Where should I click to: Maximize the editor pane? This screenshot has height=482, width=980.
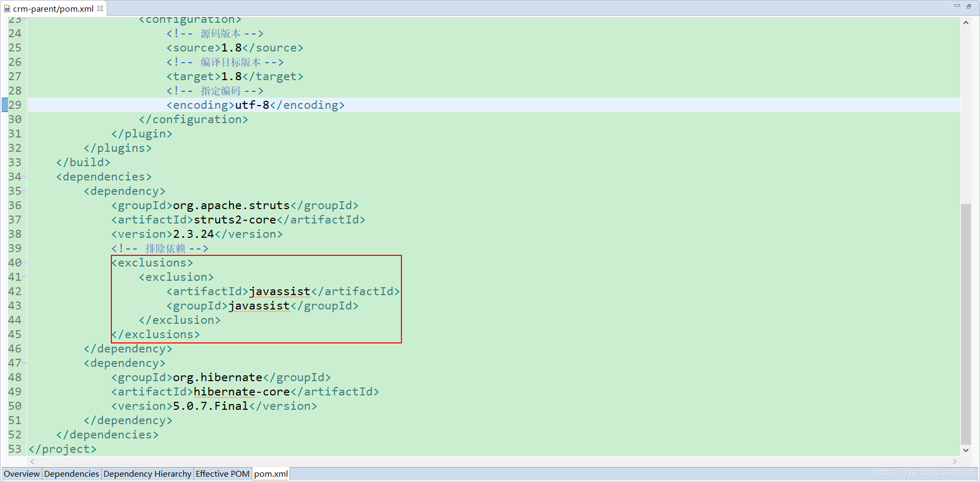pos(969,6)
